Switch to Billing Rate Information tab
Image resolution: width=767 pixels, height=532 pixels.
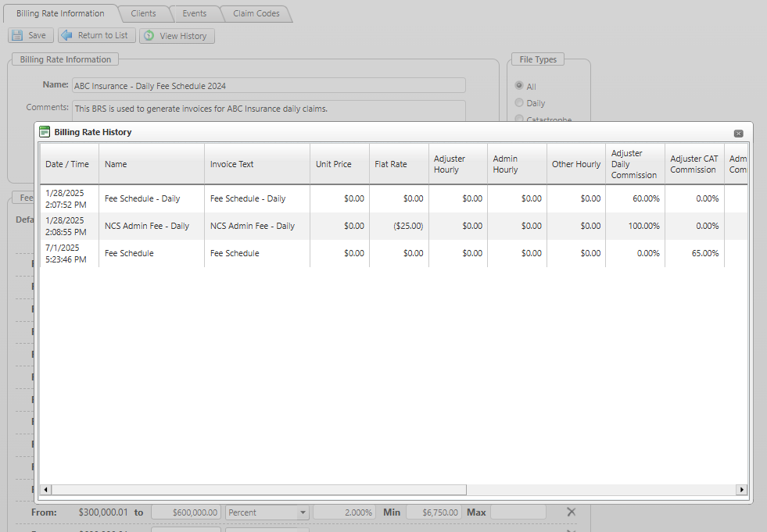click(x=60, y=14)
